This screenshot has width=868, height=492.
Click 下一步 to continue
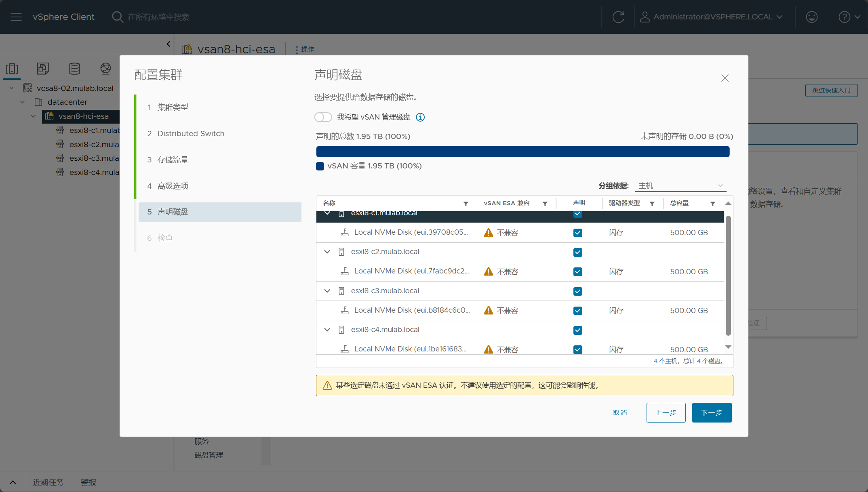(712, 413)
